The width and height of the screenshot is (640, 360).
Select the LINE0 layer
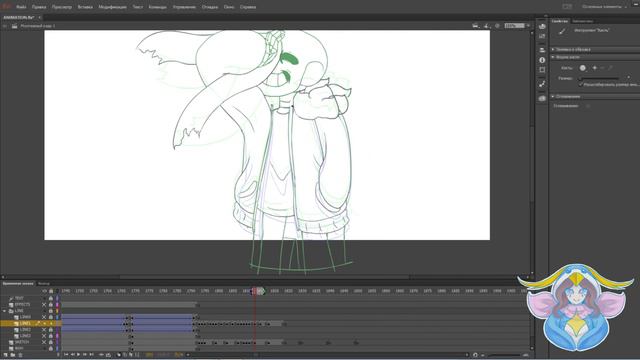[x=25, y=317]
